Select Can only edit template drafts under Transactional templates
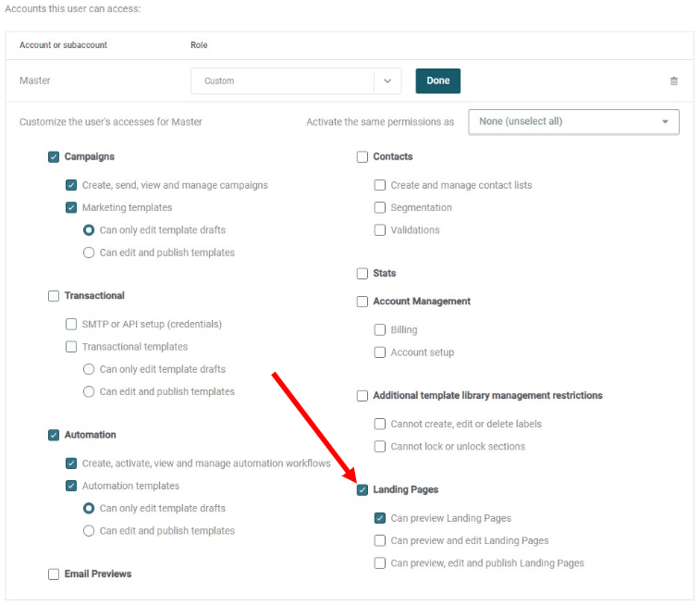Screen dimensions: 700x605 tap(89, 369)
